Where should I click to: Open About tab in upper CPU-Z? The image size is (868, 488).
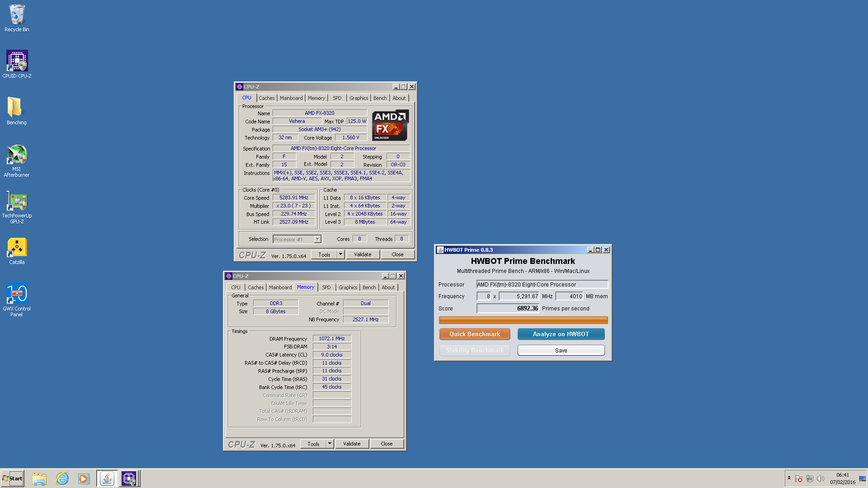point(399,98)
